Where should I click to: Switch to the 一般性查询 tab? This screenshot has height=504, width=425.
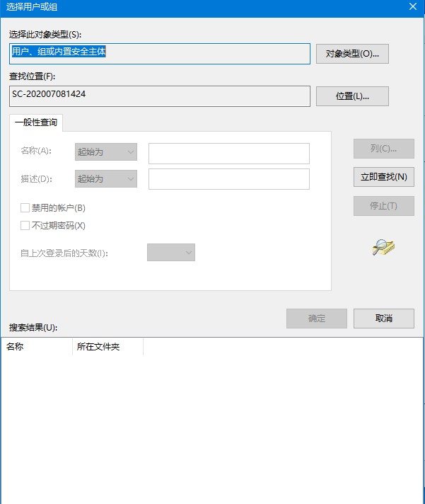coord(36,122)
